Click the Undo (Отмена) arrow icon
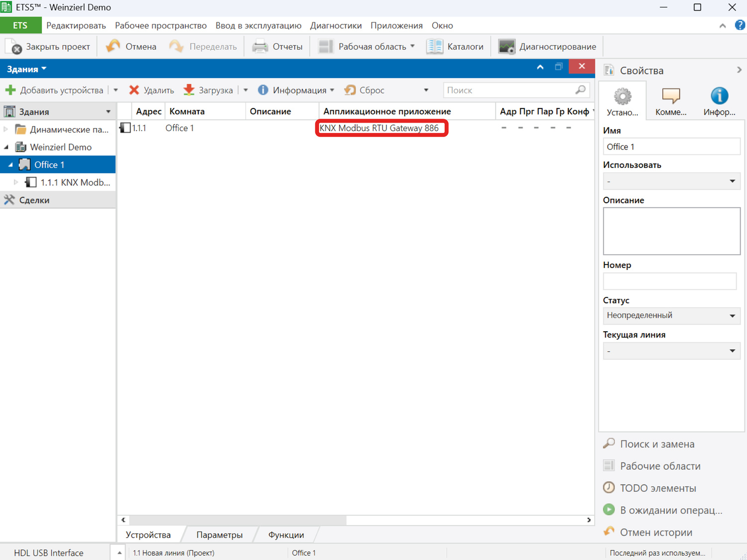 (x=113, y=46)
